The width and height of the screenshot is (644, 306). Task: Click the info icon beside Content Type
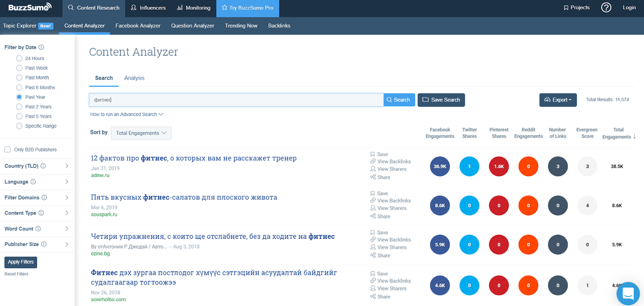tap(41, 213)
